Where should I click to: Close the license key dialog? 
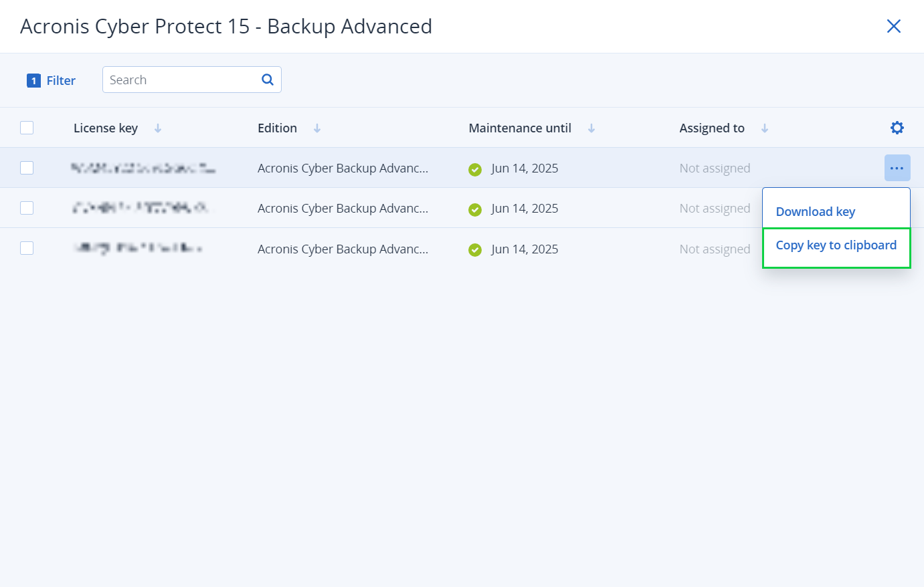point(894,26)
